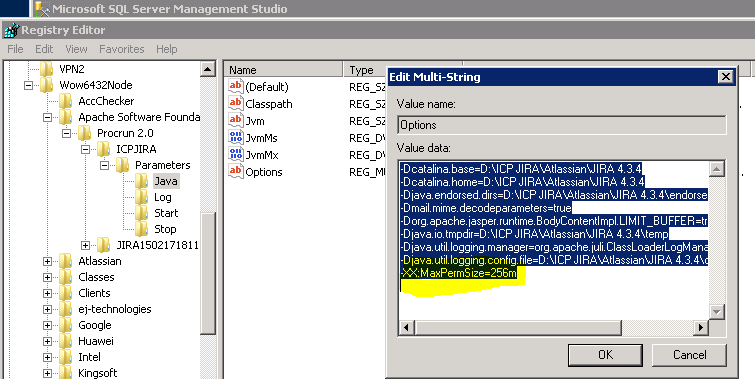Select the Start key in tree
Viewport: 755px width, 379px height.
(x=166, y=213)
